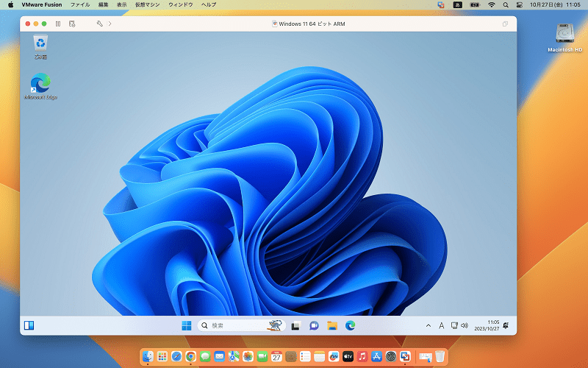Image resolution: width=588 pixels, height=368 pixels.
Task: Click the Japanese input source あ icon
Action: click(x=457, y=4)
